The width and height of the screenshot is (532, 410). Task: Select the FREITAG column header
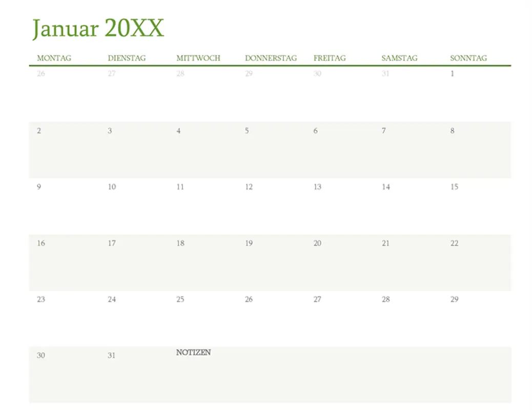coord(330,58)
